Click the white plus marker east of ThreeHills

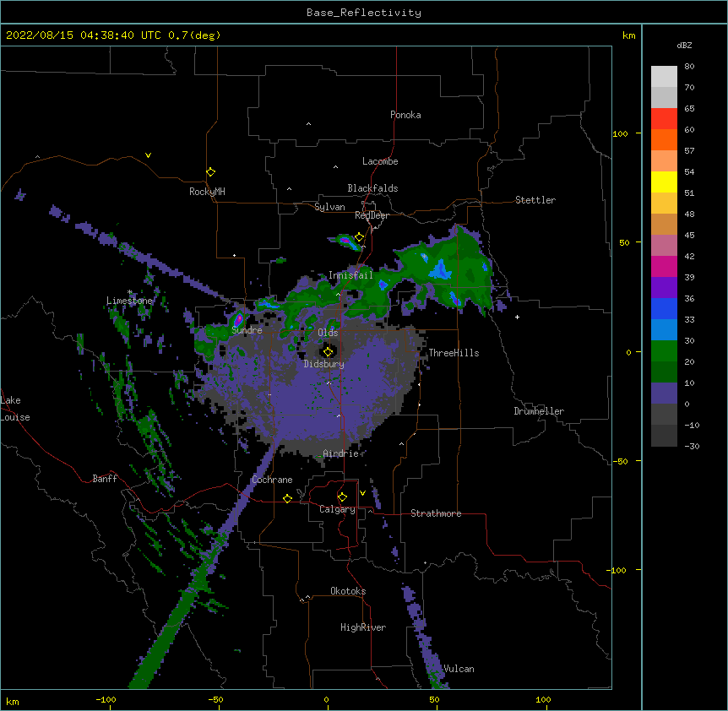(x=517, y=317)
